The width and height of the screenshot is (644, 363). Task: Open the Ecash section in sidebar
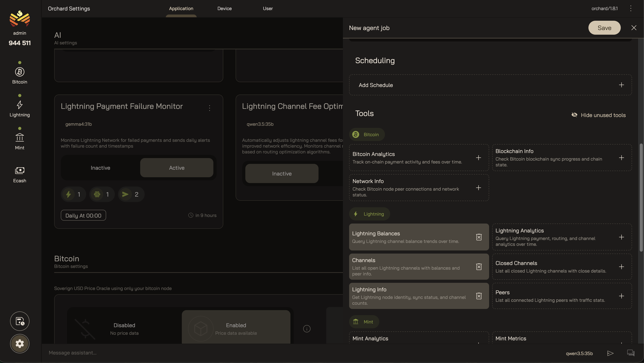tap(20, 174)
